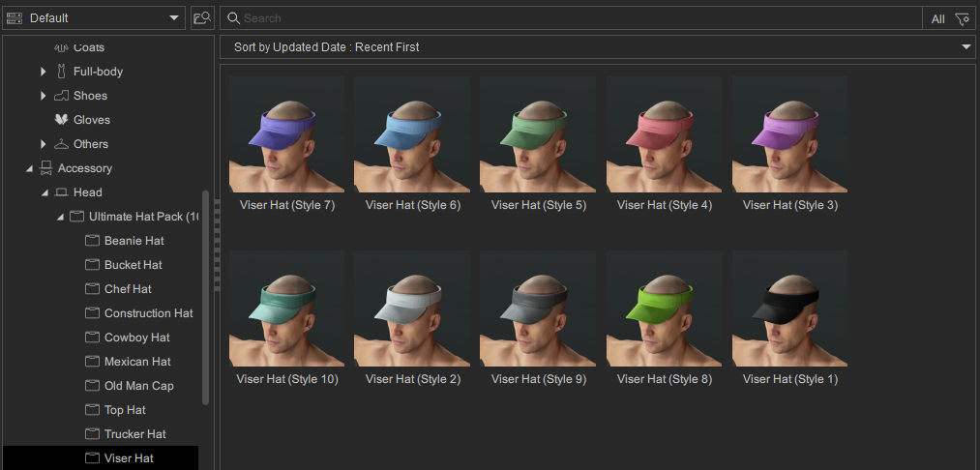Select the Cowboy Hat folder

137,338
